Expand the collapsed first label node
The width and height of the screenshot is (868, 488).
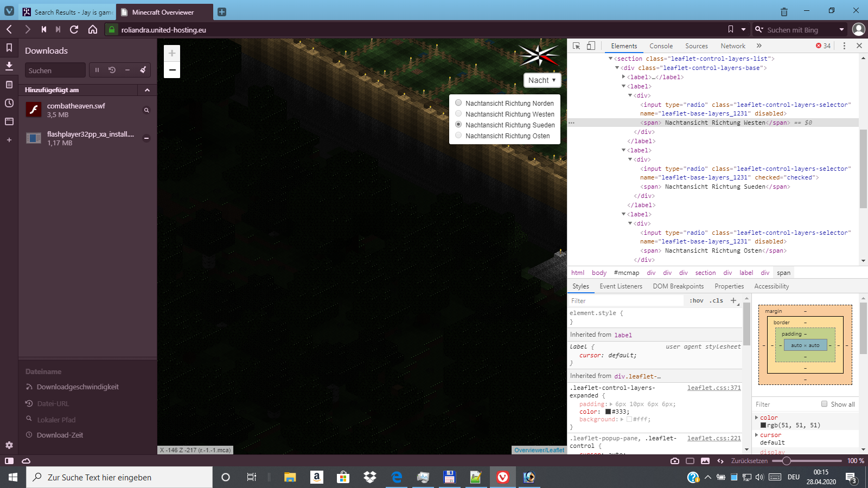pos(624,77)
